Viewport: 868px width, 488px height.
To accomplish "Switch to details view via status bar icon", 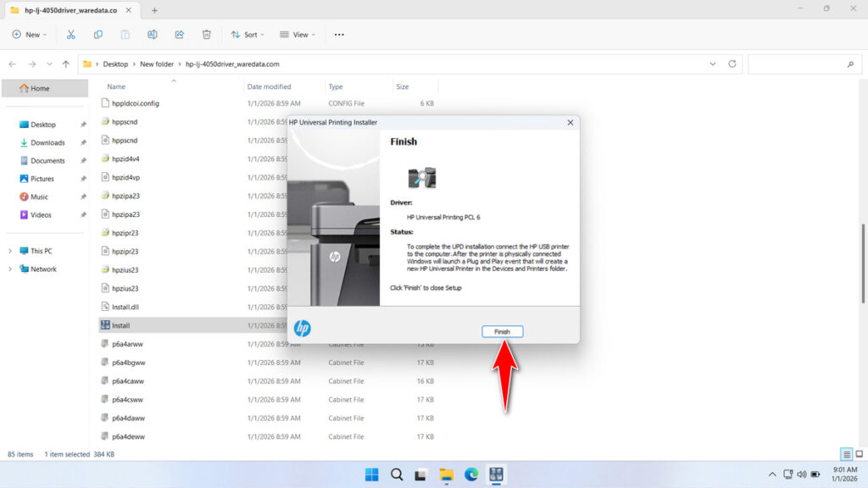I will point(845,454).
